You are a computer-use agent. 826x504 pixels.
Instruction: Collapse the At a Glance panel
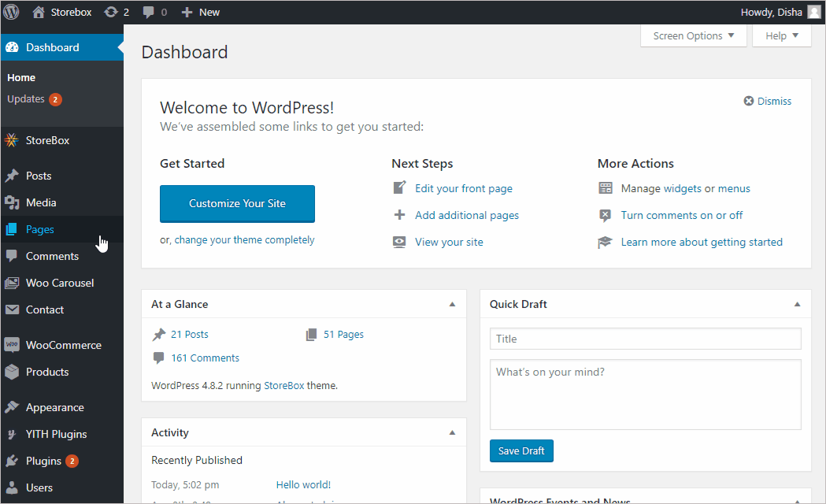452,304
